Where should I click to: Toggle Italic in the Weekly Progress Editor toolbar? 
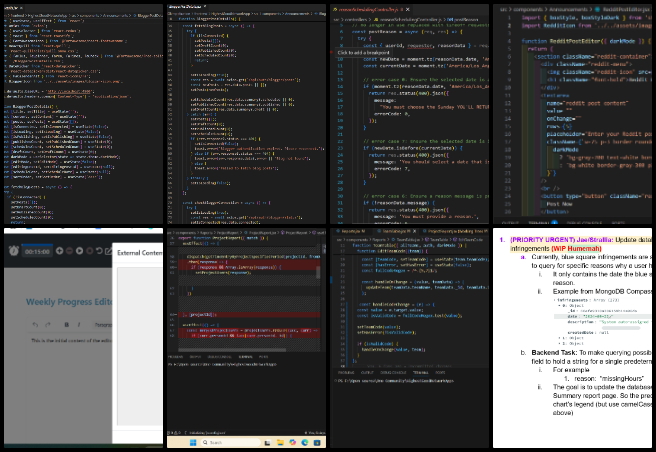pyautogui.click(x=79, y=325)
